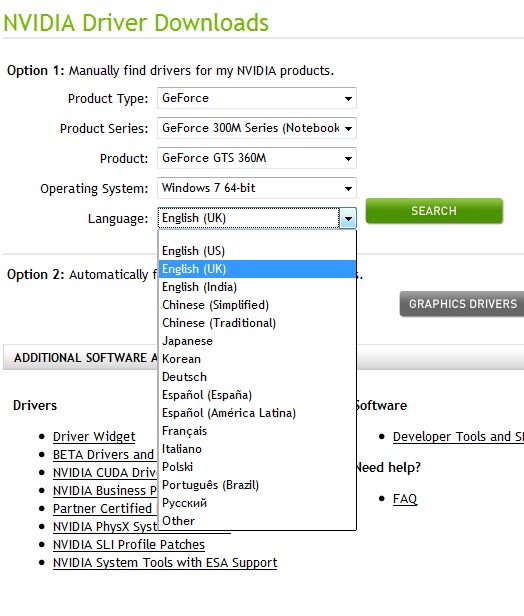Open the Product dropdown showing GeForce GTS 360M
This screenshot has width=524, height=616.
tap(257, 158)
